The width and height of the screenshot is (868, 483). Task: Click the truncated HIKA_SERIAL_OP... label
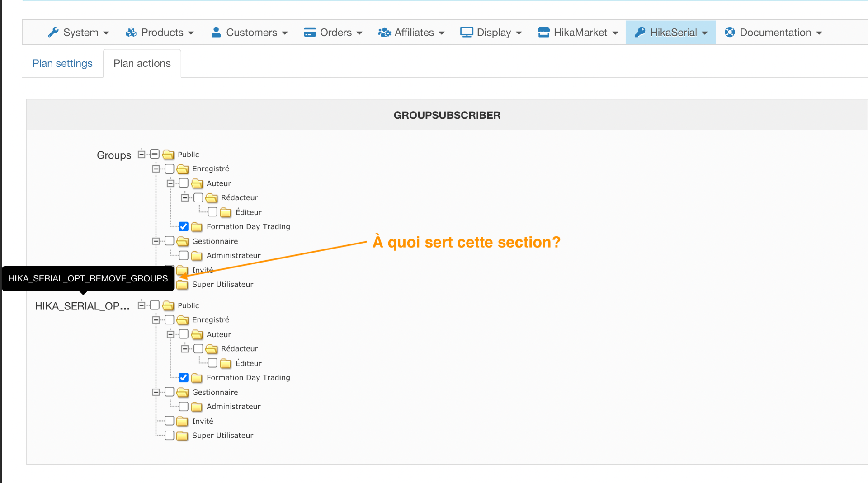click(82, 306)
